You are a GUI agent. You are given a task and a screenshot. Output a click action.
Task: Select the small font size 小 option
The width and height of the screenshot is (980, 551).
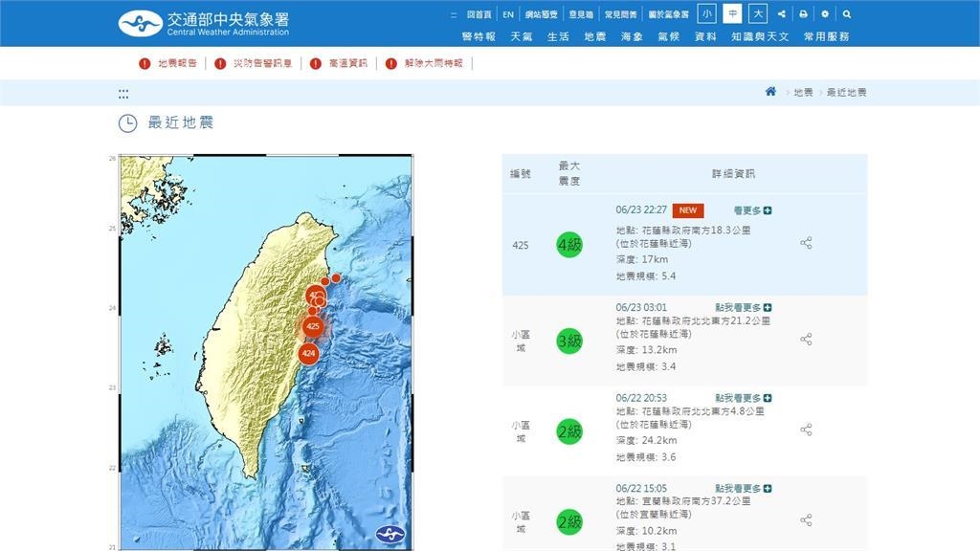706,14
